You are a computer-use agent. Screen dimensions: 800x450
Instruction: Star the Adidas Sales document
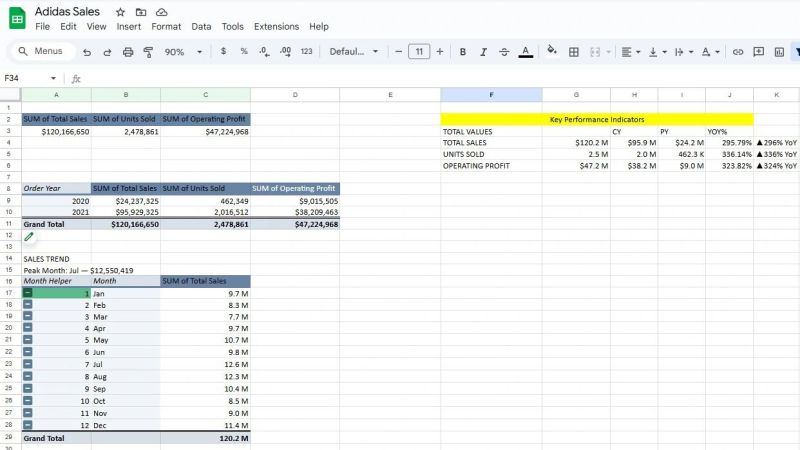pyautogui.click(x=120, y=12)
